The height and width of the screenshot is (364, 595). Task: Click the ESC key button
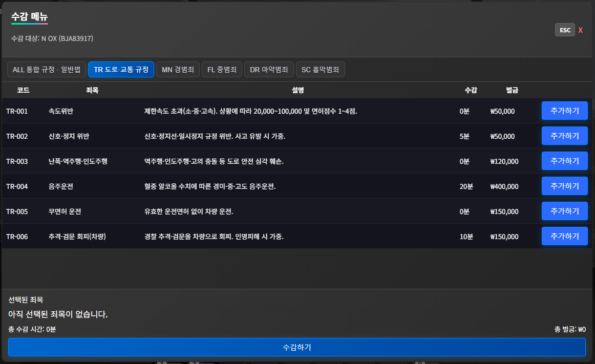[565, 30]
